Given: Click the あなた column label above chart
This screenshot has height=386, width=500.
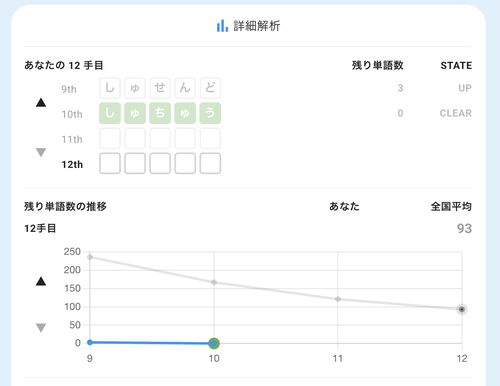Looking at the screenshot, I should 344,207.
